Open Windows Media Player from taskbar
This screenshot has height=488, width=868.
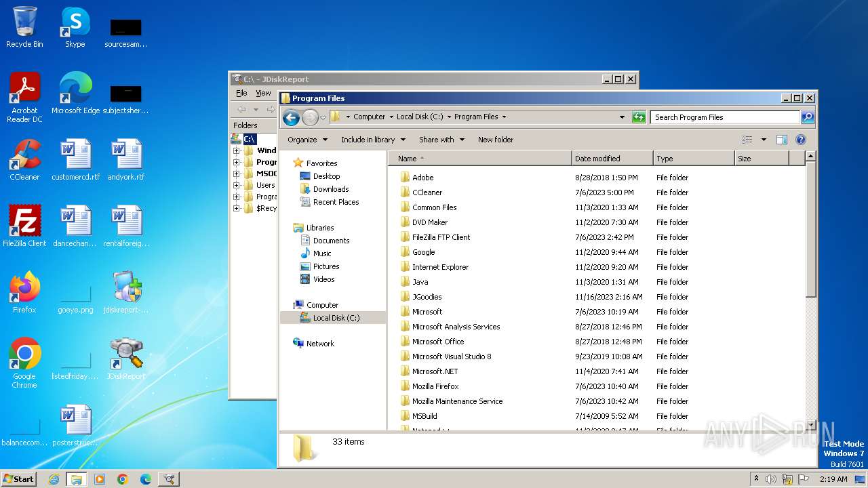click(x=100, y=479)
